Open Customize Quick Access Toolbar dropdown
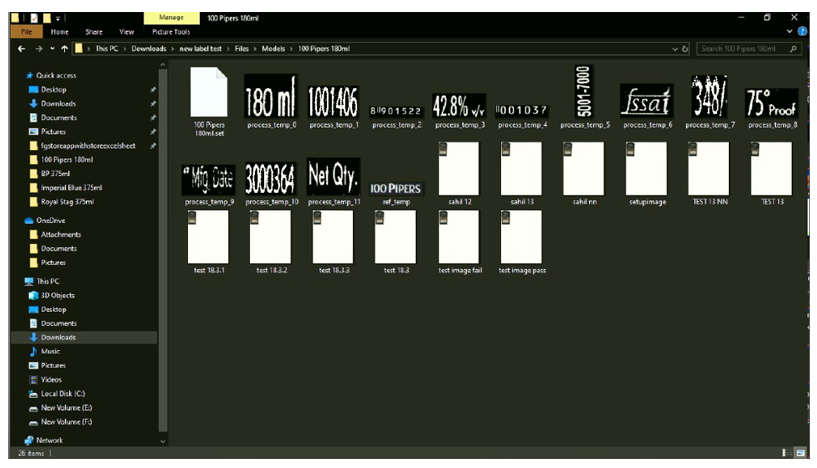The image size is (817, 468). coord(56,18)
